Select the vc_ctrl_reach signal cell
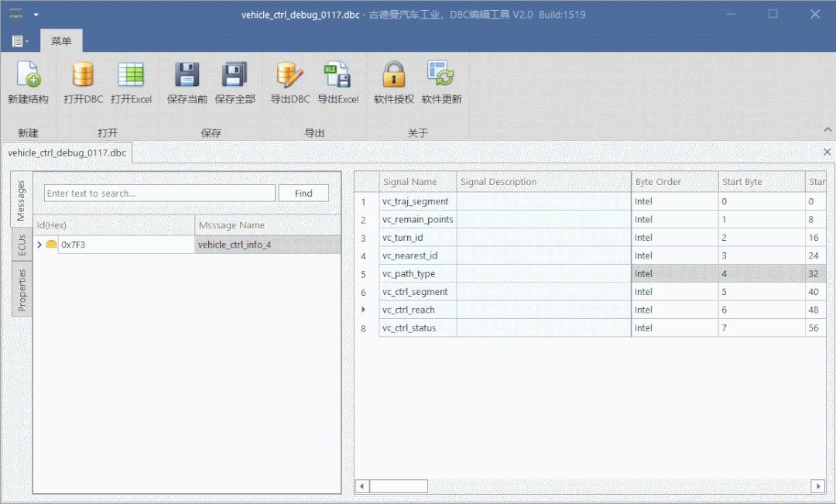 [417, 310]
